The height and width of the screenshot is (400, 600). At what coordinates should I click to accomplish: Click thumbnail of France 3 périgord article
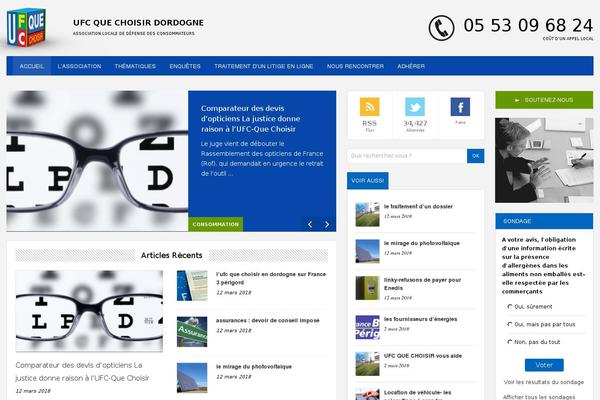(192, 286)
